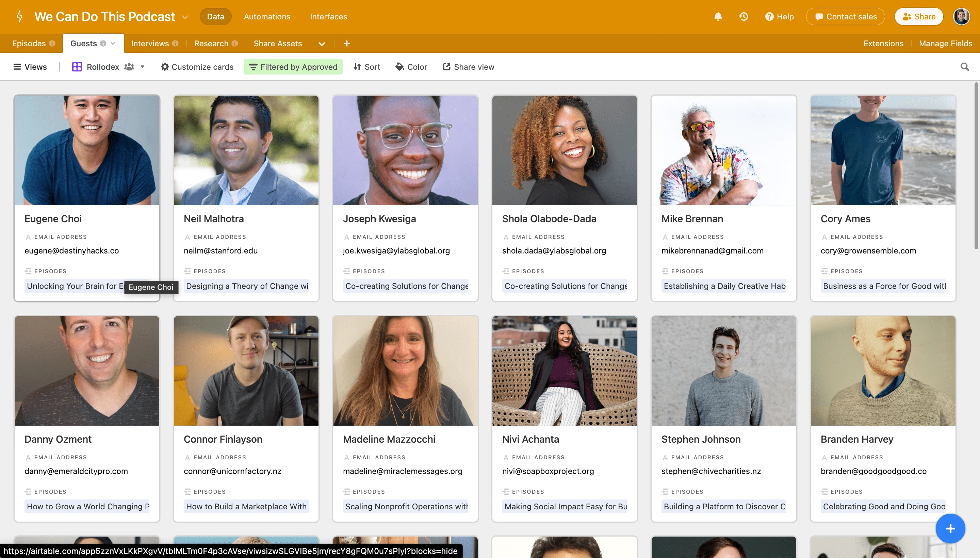980x558 pixels.
Task: Click the Airtable home lightning icon
Action: click(x=19, y=16)
